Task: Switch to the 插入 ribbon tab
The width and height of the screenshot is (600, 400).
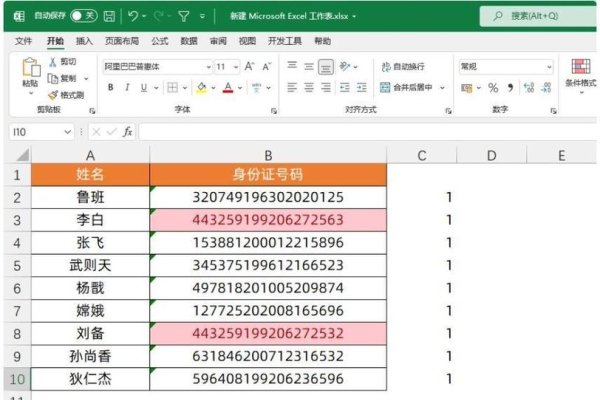Action: 84,41
